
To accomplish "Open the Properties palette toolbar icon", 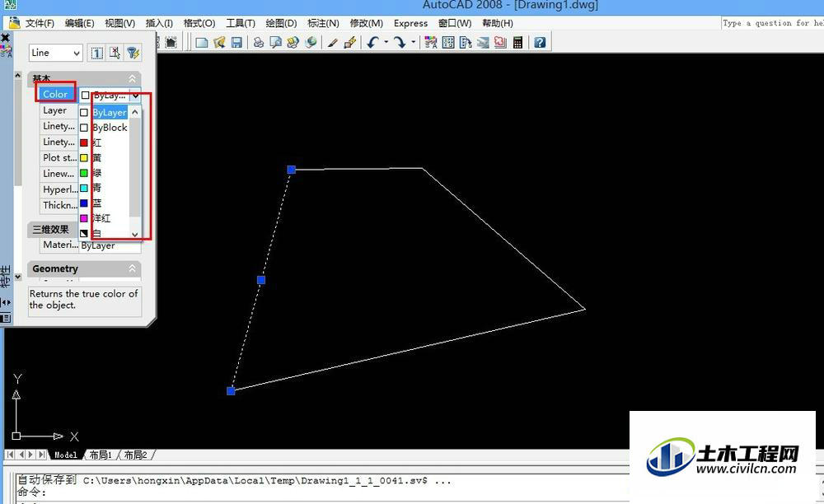I will [x=431, y=43].
